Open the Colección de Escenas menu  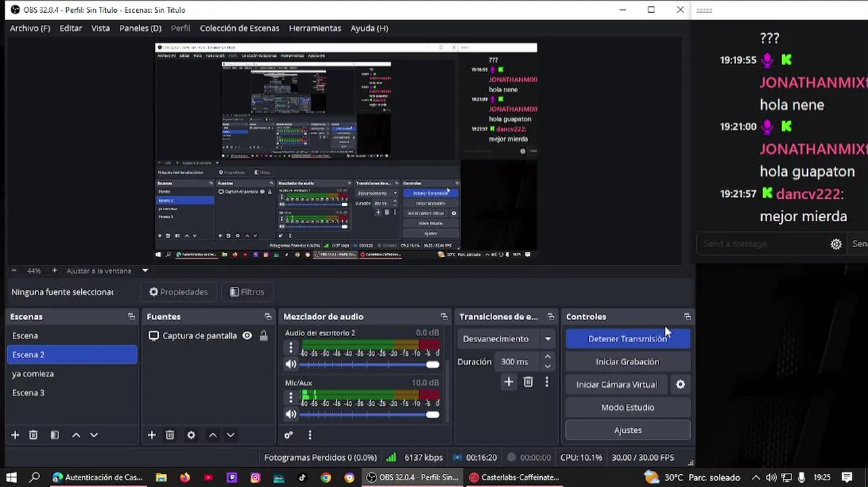[239, 28]
